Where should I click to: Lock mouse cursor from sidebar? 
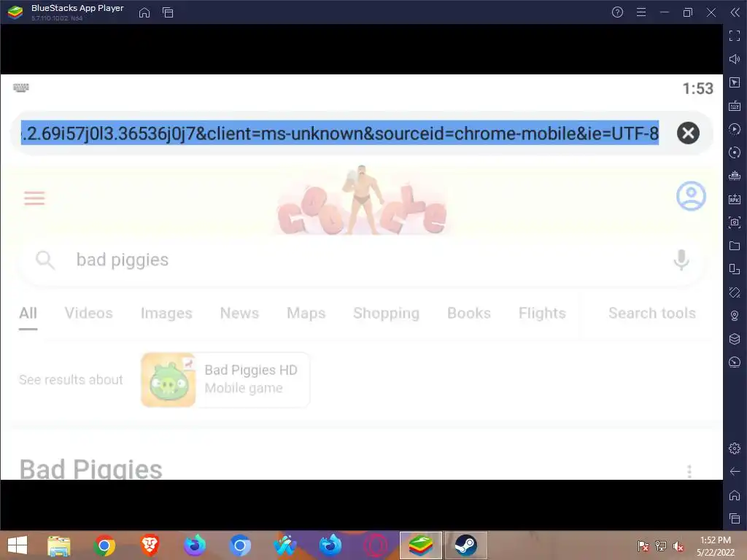(734, 82)
